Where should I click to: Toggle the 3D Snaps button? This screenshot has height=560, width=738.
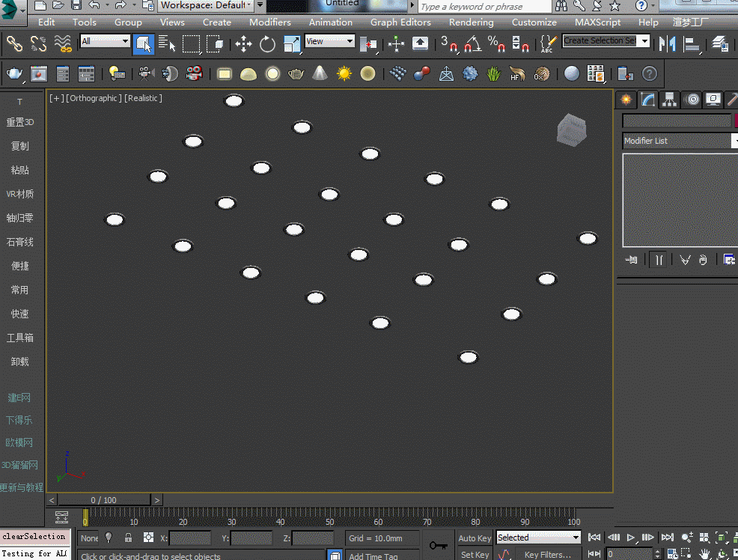tap(449, 44)
